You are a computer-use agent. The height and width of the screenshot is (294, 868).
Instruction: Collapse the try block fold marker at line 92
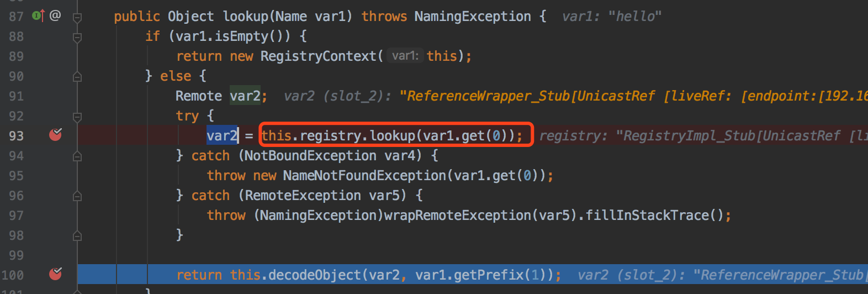pyautogui.click(x=77, y=117)
